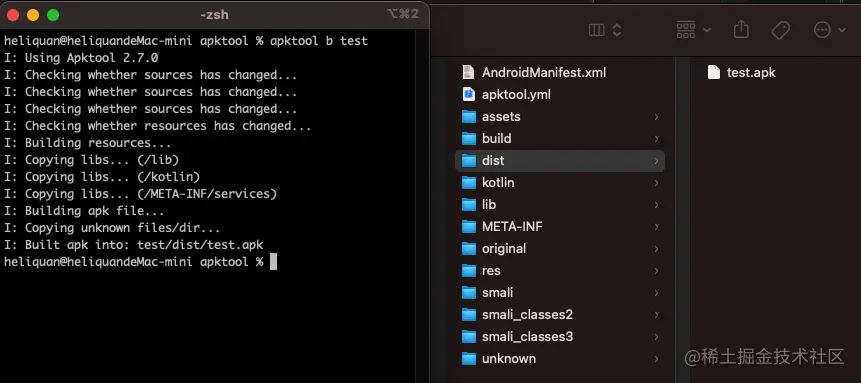Open the Finder group-by dropdown
The height and width of the screenshot is (383, 861).
[694, 30]
